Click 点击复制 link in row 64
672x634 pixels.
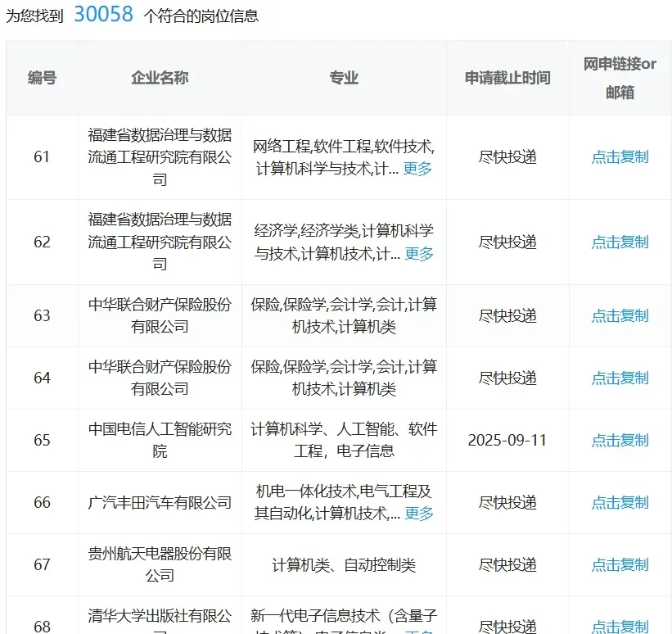[x=620, y=378]
